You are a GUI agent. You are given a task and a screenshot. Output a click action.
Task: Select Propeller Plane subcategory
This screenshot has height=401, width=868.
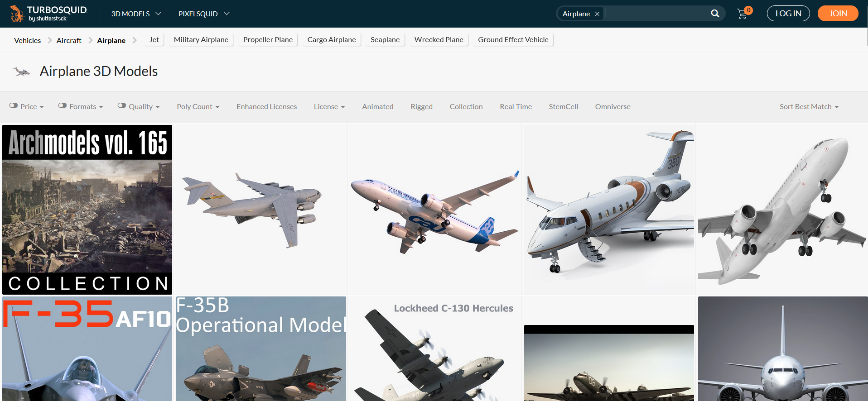pos(268,40)
